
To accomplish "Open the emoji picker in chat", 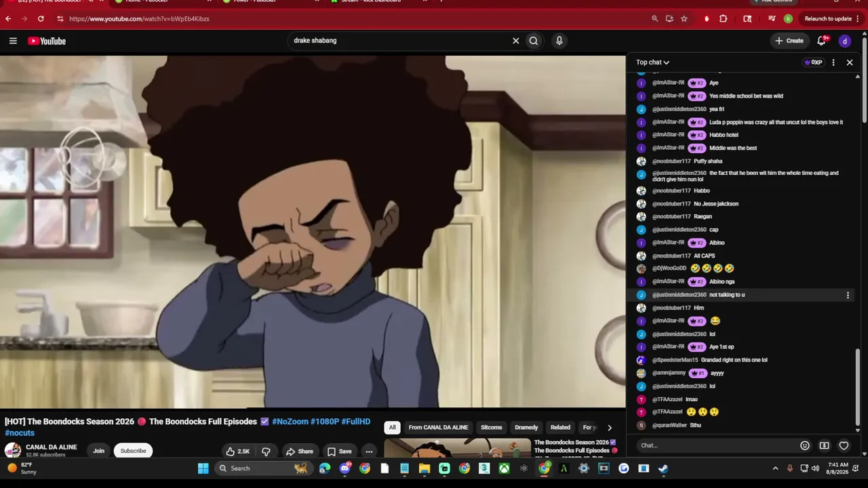I will point(805,445).
